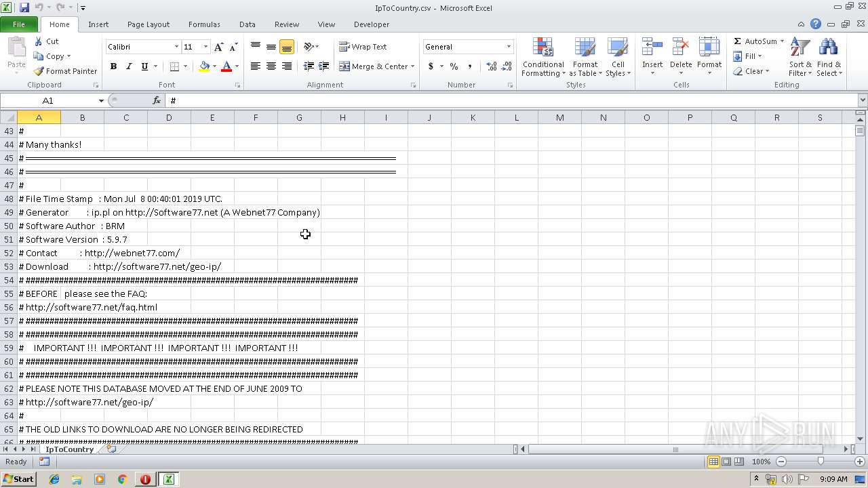Expand Merge & Center dropdown arrow

(x=412, y=66)
